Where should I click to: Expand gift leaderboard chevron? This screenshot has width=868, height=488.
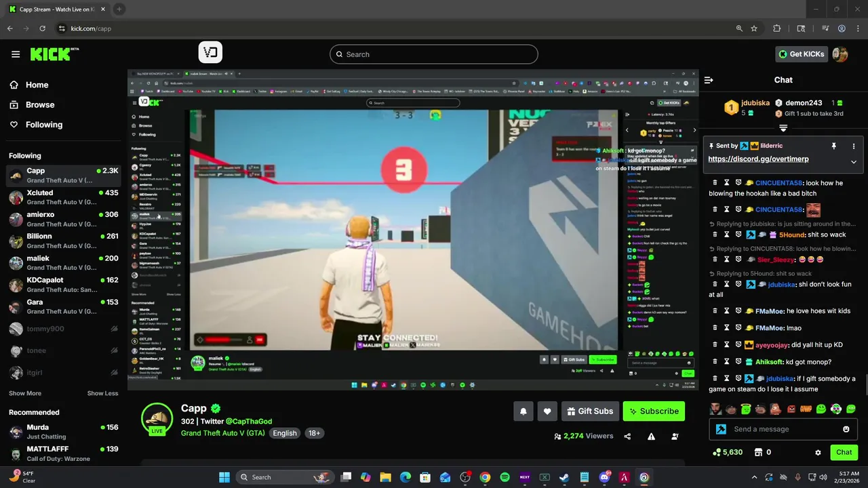coord(783,128)
